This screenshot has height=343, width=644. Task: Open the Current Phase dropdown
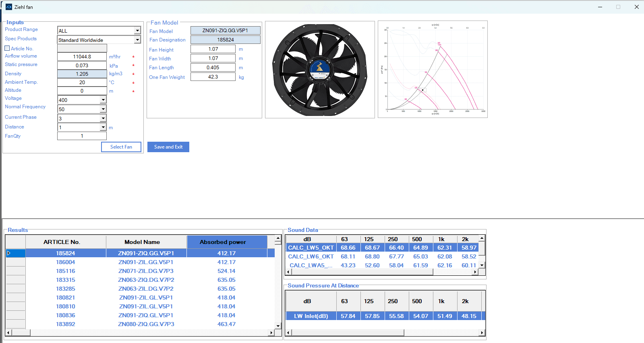coord(103,118)
